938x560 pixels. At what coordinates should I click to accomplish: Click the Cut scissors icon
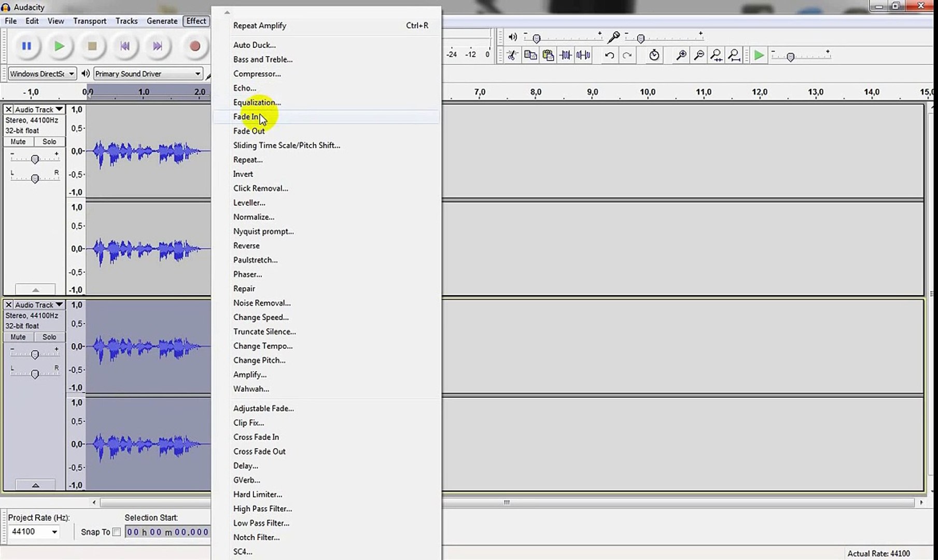click(x=513, y=55)
